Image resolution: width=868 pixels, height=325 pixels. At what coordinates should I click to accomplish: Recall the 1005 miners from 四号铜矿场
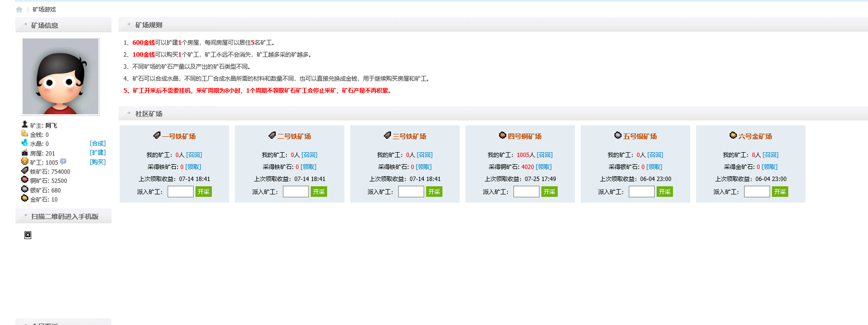pyautogui.click(x=545, y=155)
